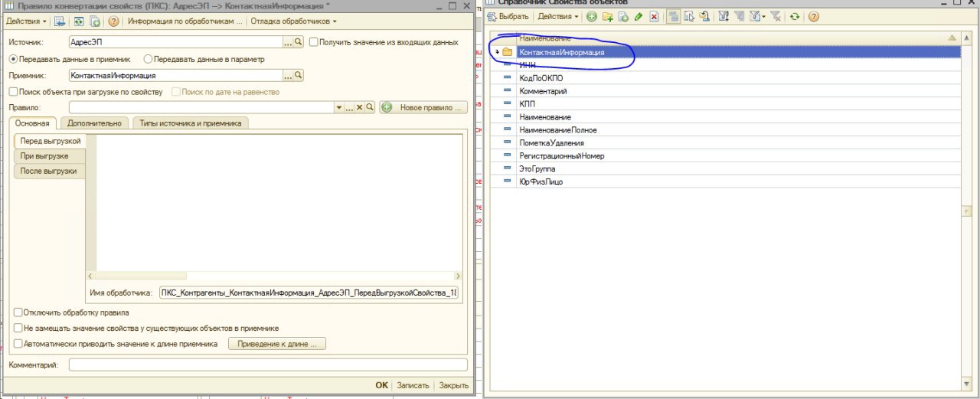Click magnifier next to Приемник field

point(299,75)
